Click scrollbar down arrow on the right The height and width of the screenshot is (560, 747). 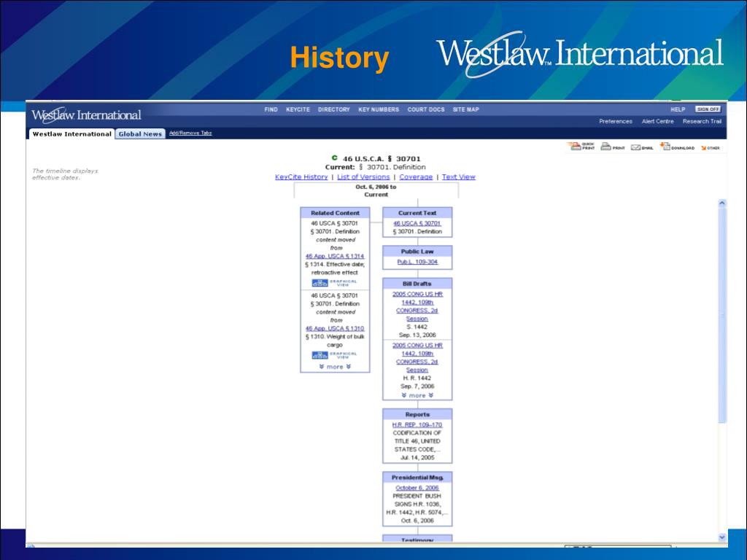pyautogui.click(x=721, y=537)
